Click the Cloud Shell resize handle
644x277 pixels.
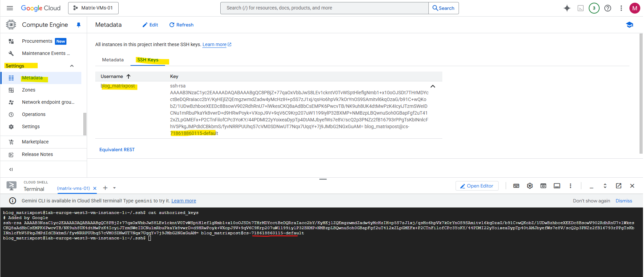click(323, 179)
